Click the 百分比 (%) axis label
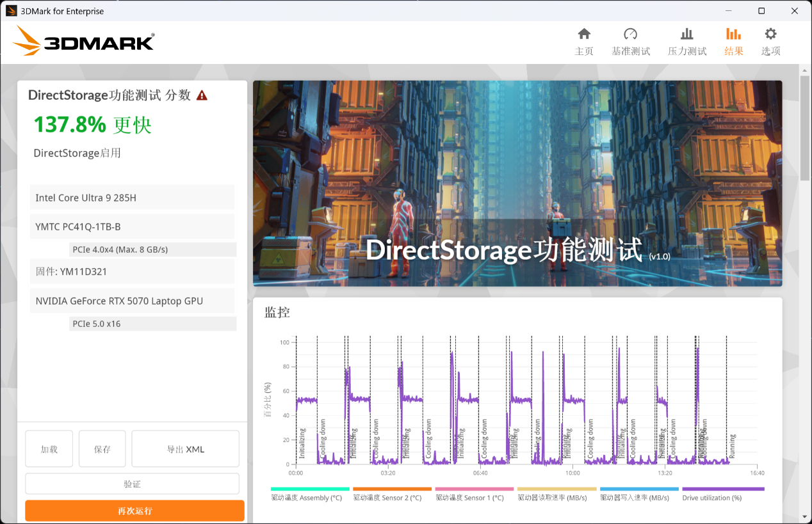Screen dimensions: 812x524 click(268, 400)
